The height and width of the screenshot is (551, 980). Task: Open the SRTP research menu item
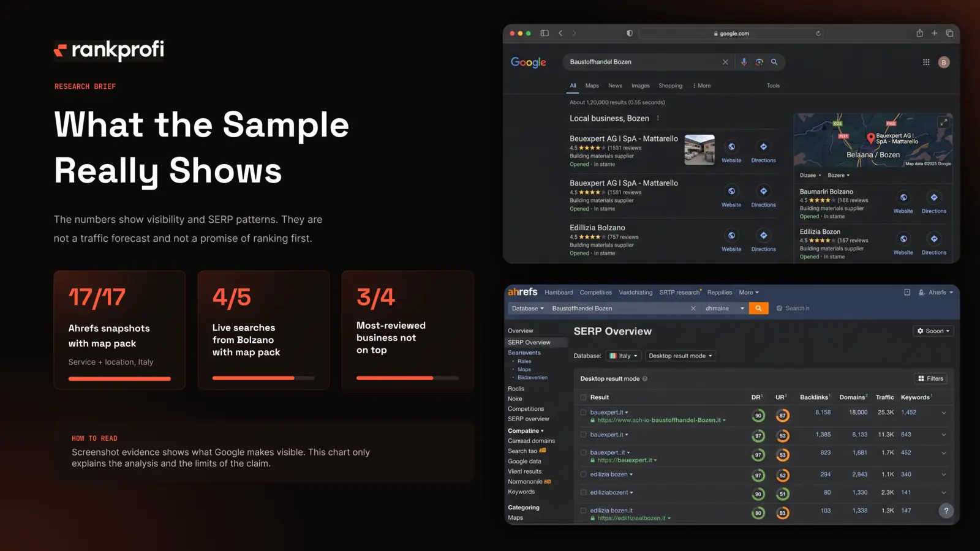pos(680,293)
